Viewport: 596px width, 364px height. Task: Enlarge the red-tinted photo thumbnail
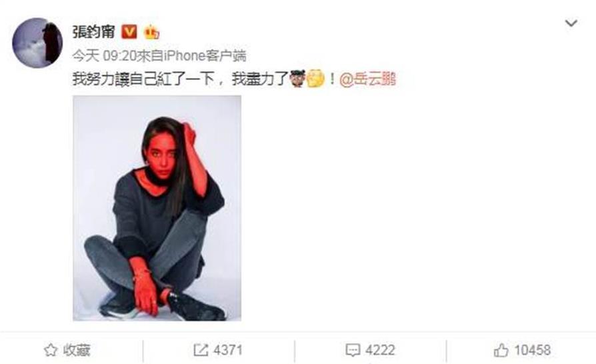click(x=157, y=208)
